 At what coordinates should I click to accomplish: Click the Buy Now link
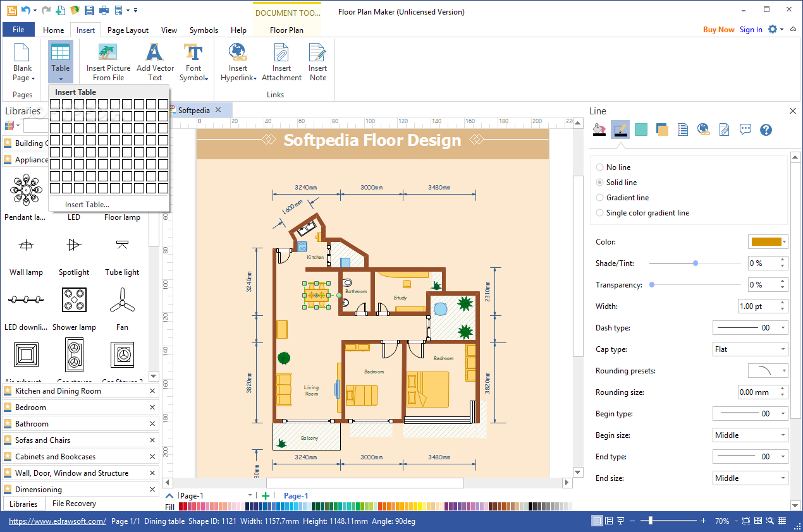719,30
